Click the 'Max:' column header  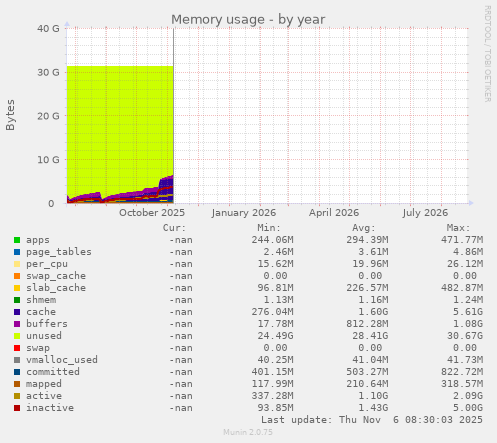[458, 228]
